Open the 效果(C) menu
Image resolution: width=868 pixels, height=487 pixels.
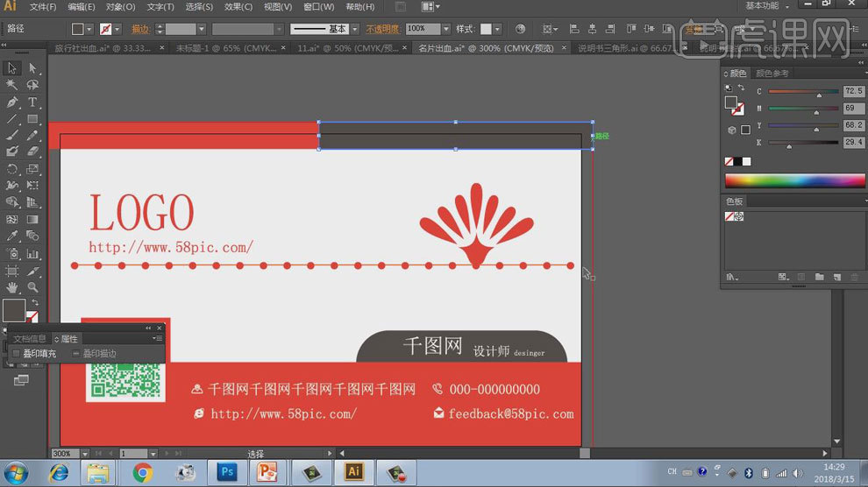238,7
